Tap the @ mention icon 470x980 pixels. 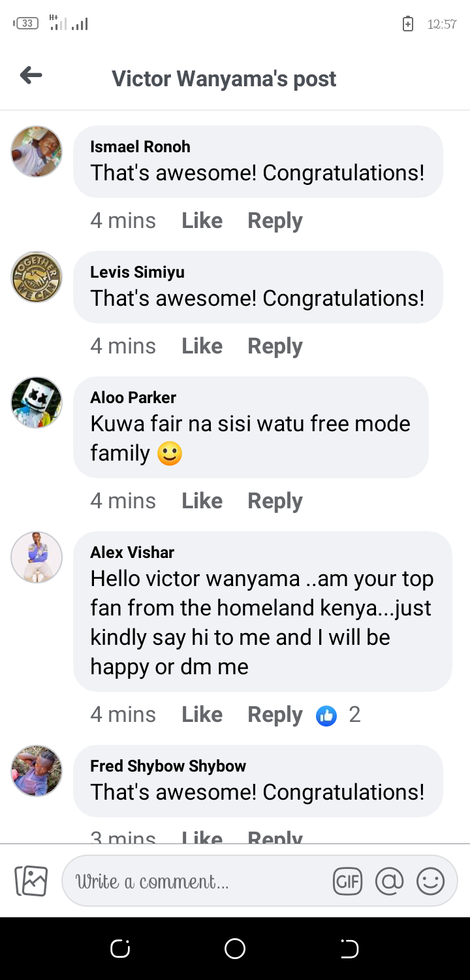390,881
